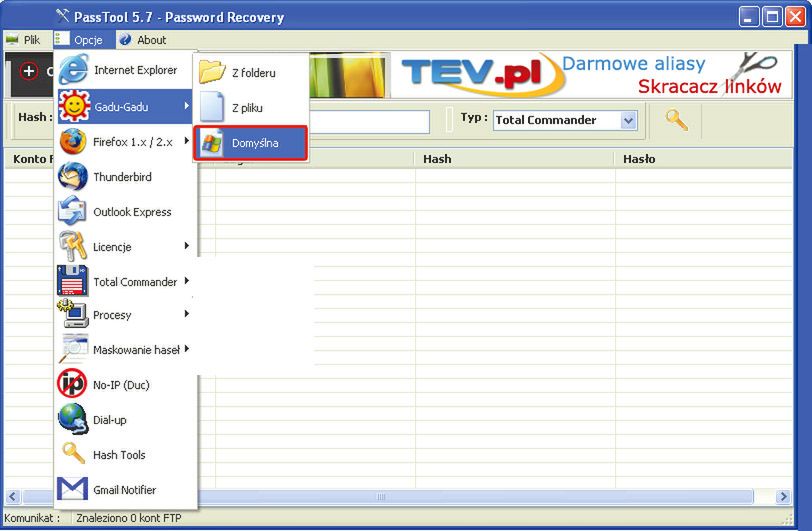Click status text Znaleziono 0 kont FTP
Viewport: 812px width, 531px height.
point(129,518)
